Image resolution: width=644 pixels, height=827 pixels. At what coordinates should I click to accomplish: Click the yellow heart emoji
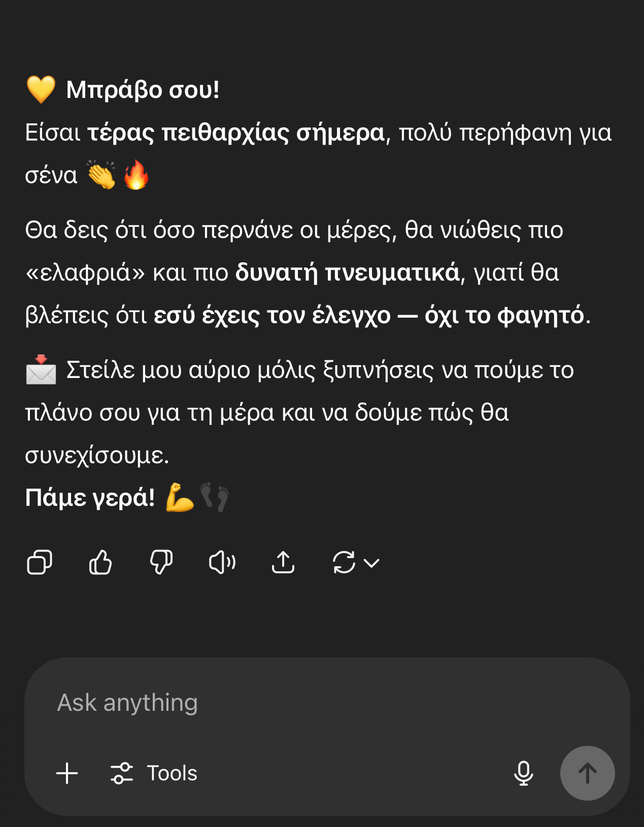point(41,90)
